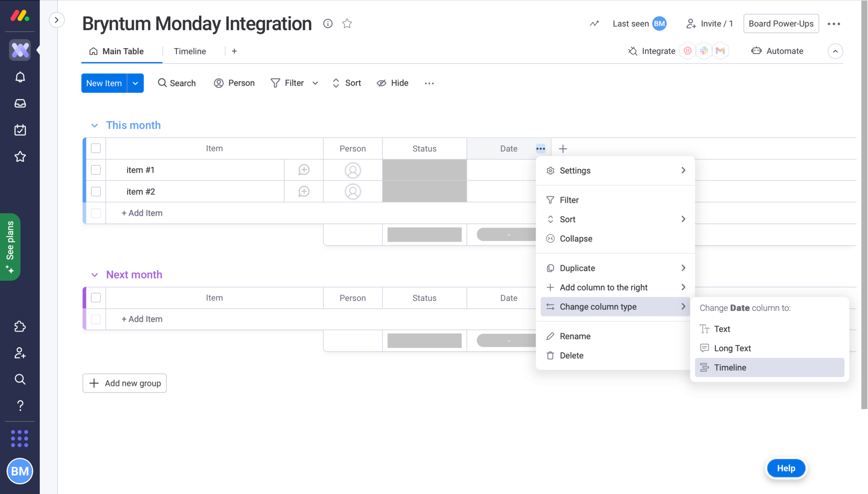Click item #2 Status cell
This screenshot has height=494, width=868.
point(425,191)
